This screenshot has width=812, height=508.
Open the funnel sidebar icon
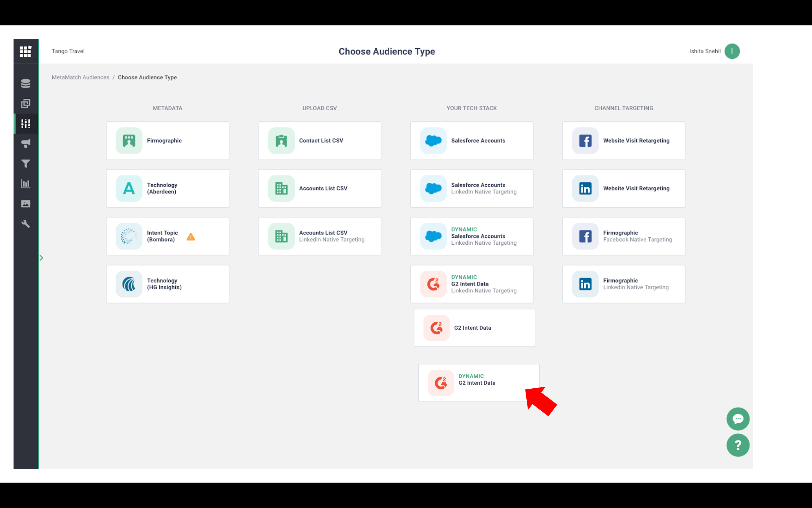[x=25, y=164]
